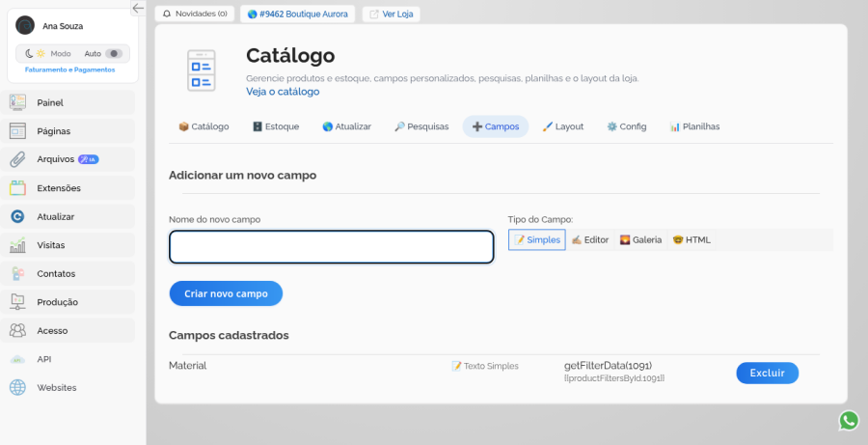Open the Layout tab
The height and width of the screenshot is (445, 868).
[x=562, y=126]
